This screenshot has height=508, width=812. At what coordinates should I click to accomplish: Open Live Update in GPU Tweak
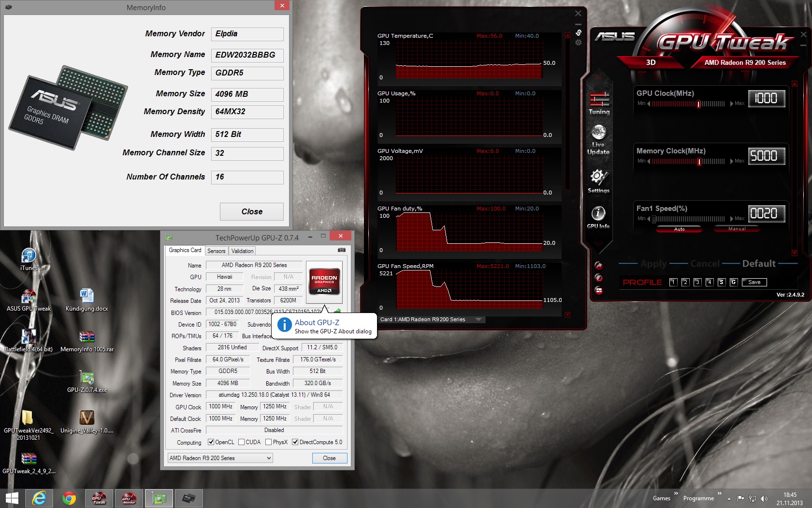point(598,139)
